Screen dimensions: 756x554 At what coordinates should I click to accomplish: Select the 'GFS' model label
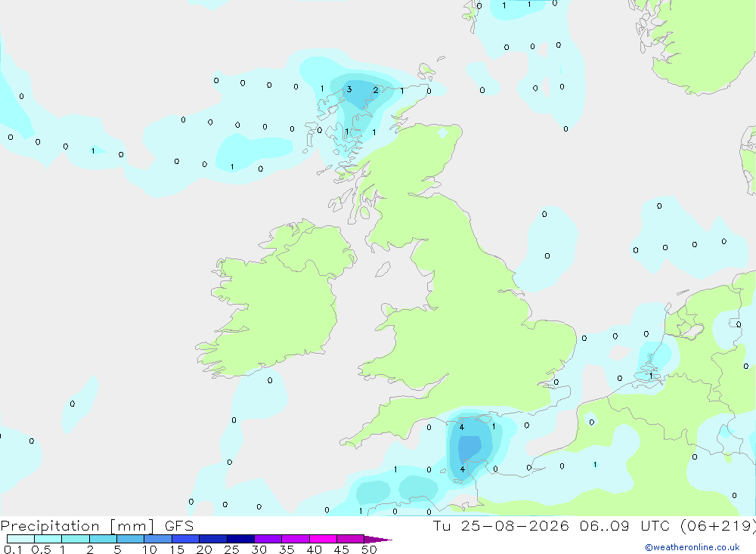tap(179, 525)
